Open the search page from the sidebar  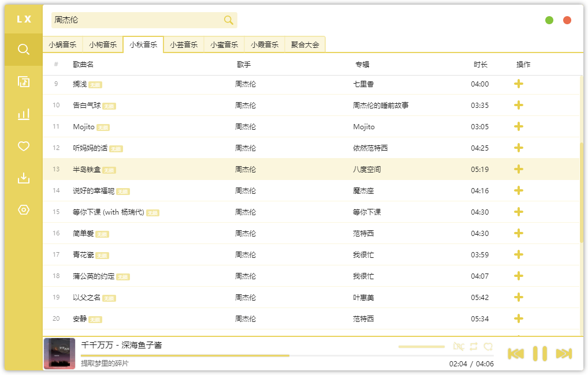point(23,50)
